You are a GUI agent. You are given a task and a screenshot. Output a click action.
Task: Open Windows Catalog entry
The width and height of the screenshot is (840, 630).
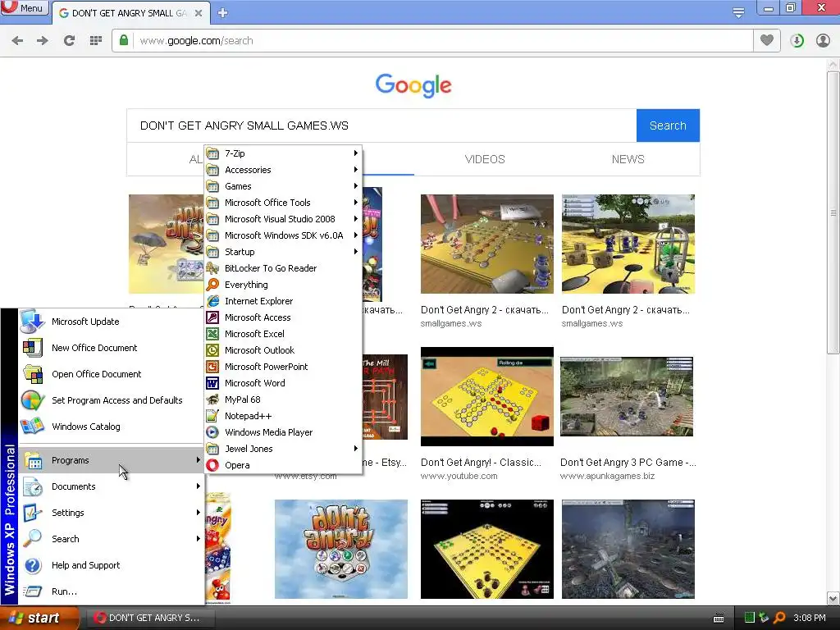(x=111, y=427)
